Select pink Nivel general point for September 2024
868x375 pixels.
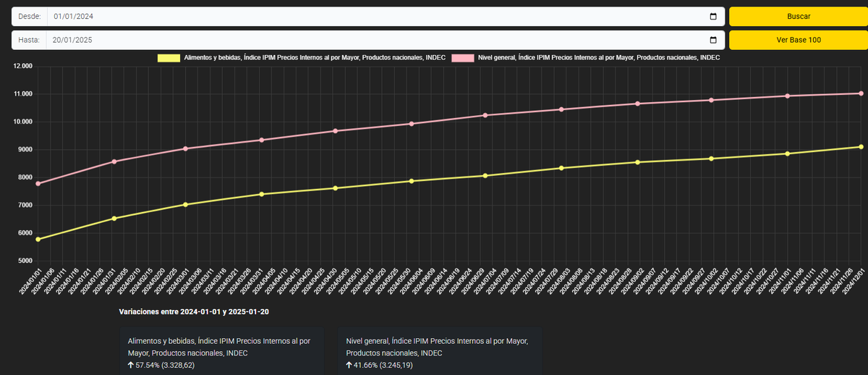coord(637,104)
